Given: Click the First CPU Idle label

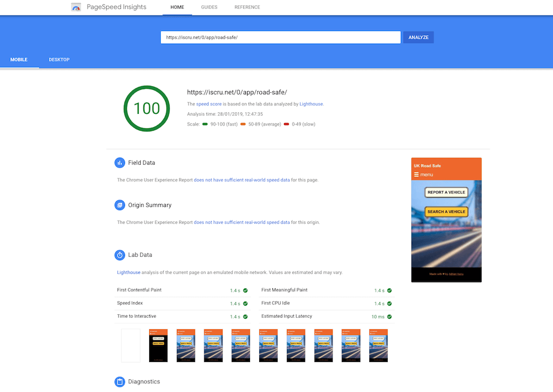Looking at the screenshot, I should [275, 303].
